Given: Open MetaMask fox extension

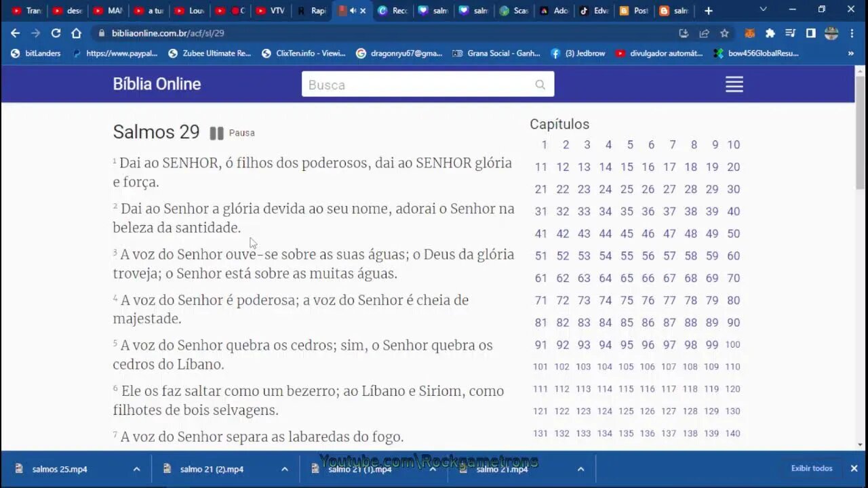Looking at the screenshot, I should click(x=751, y=33).
